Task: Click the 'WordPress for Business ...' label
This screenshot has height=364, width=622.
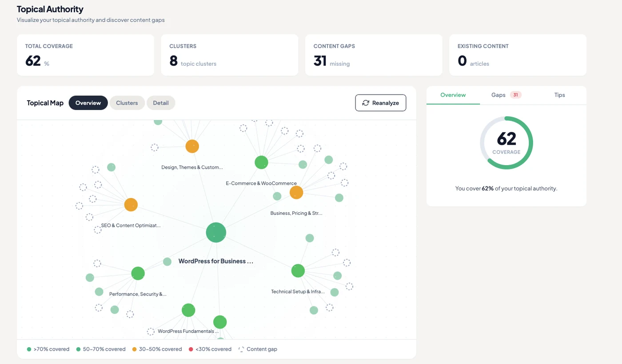Action: [x=216, y=261]
